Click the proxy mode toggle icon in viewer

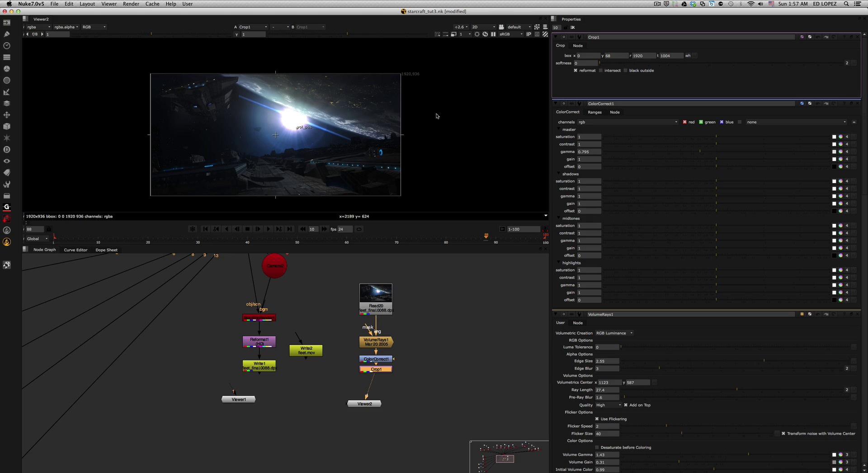[x=453, y=34]
